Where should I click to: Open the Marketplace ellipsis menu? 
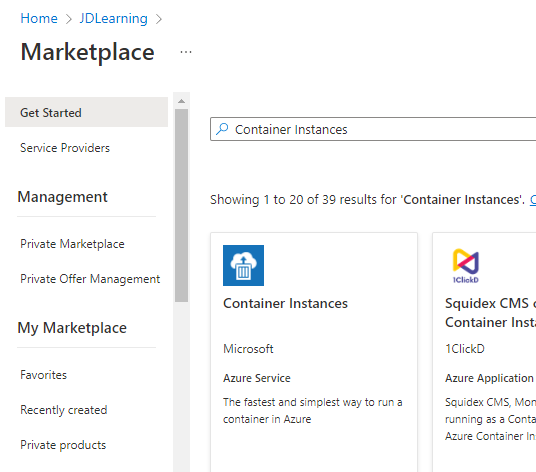pos(186,52)
